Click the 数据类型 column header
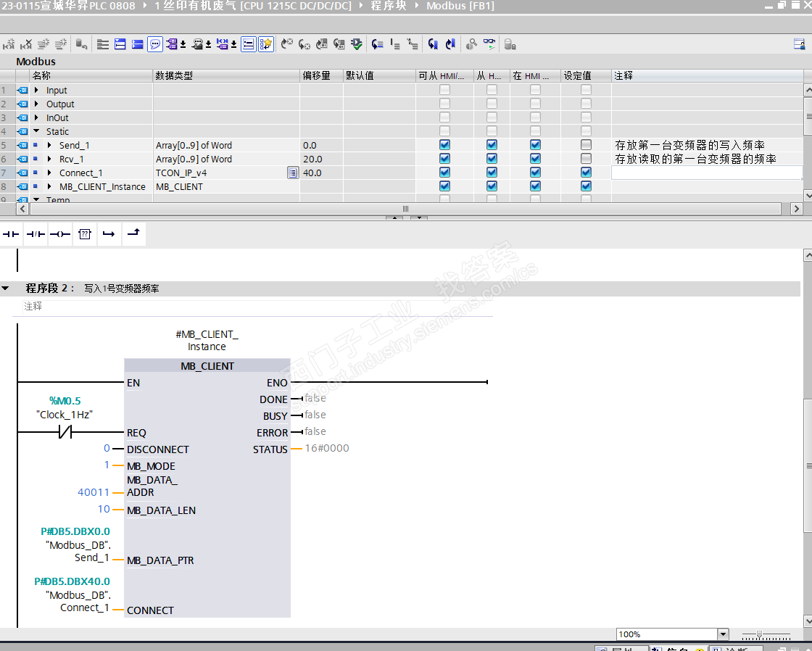Image resolution: width=812 pixels, height=651 pixels. pyautogui.click(x=225, y=75)
